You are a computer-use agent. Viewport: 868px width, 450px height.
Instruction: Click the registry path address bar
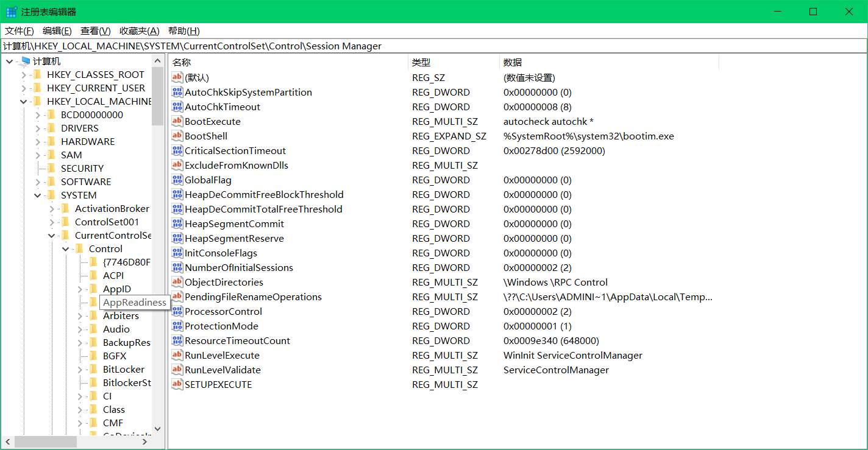[x=427, y=46]
